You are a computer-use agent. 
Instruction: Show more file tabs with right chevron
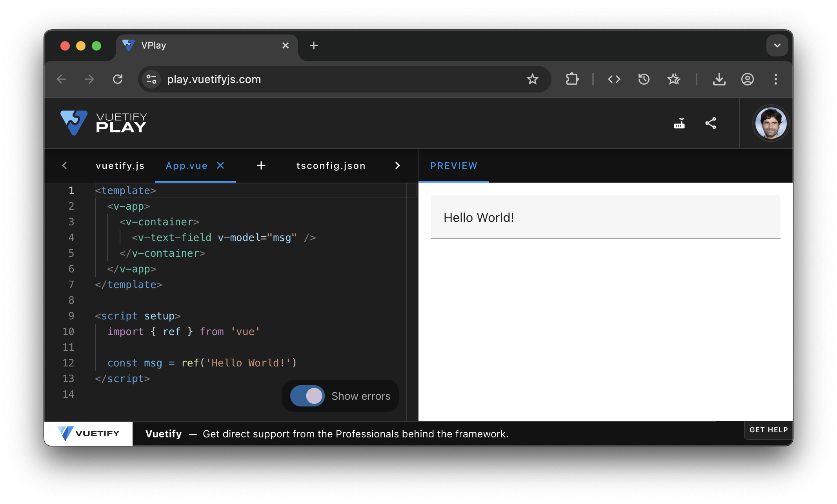tap(397, 166)
